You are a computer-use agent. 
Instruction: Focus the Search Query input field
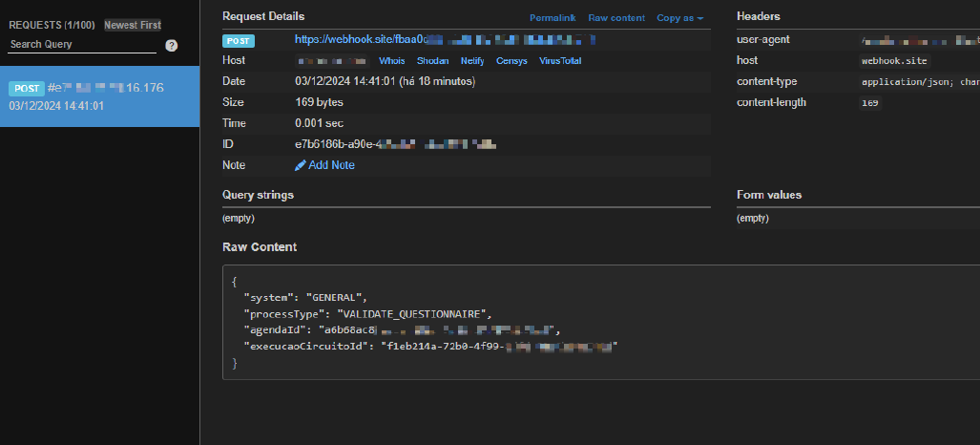point(82,45)
